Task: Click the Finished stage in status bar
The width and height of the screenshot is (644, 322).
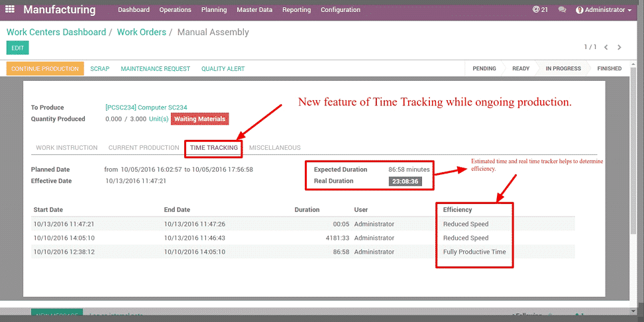Action: tap(609, 68)
